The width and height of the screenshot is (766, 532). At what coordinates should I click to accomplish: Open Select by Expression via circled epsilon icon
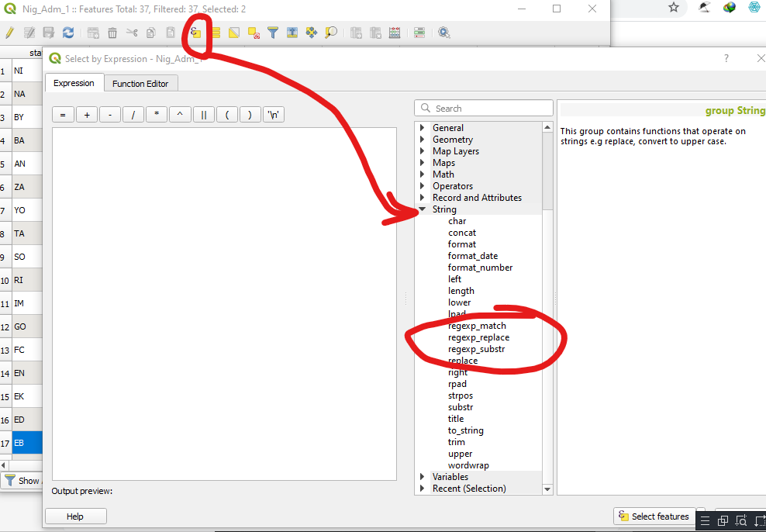[x=195, y=33]
